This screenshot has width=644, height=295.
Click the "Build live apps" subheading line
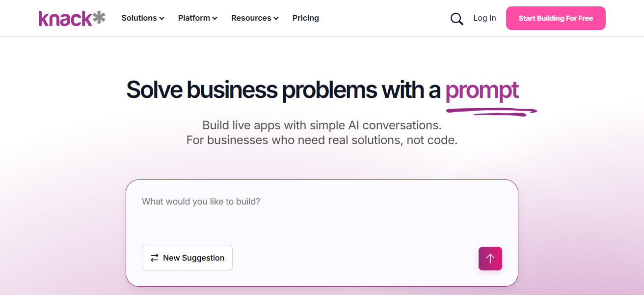click(322, 125)
